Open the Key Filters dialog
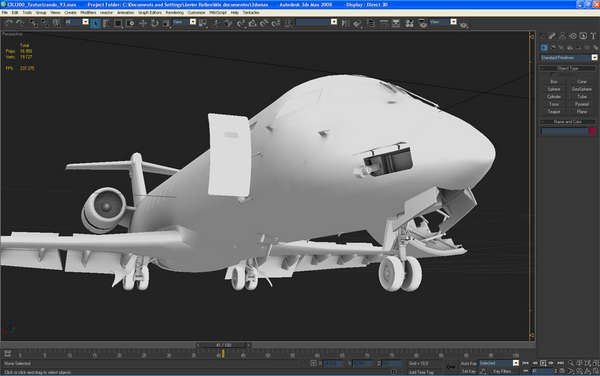 coord(502,371)
